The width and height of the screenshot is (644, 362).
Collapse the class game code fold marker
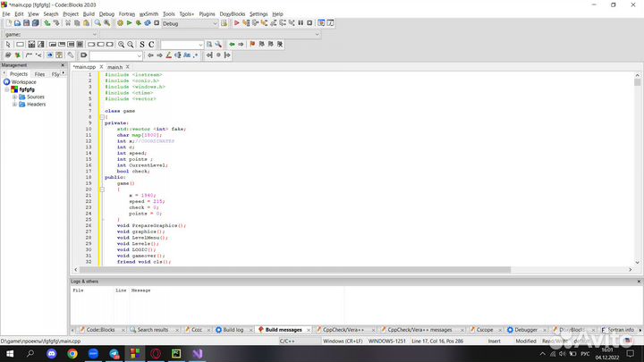click(x=103, y=117)
